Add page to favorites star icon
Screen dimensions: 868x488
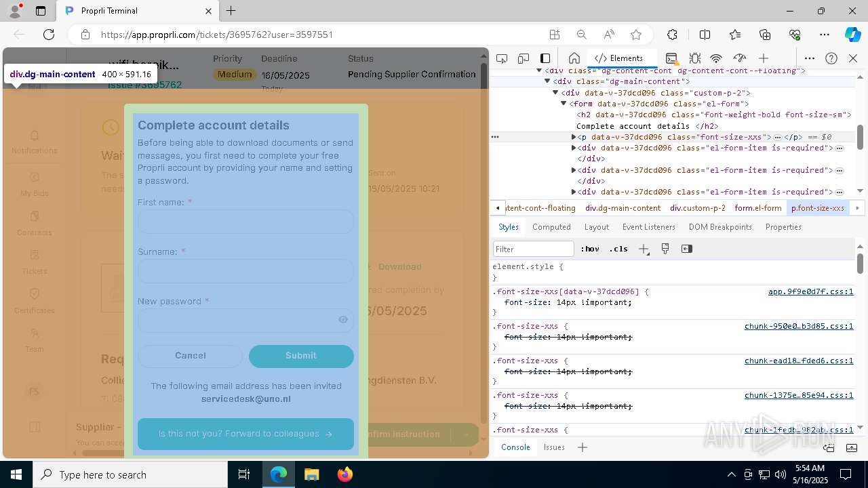(x=636, y=35)
